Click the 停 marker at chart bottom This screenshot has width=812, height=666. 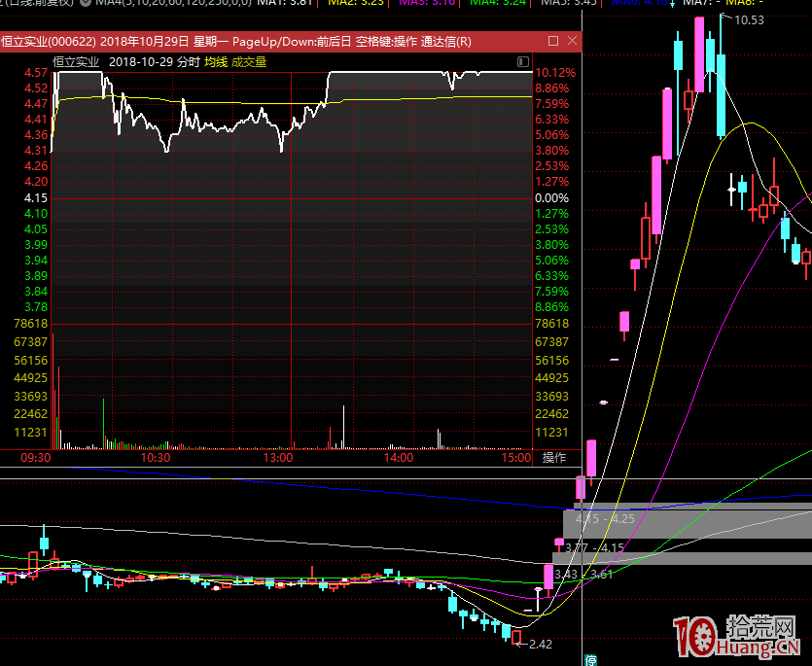(590, 659)
